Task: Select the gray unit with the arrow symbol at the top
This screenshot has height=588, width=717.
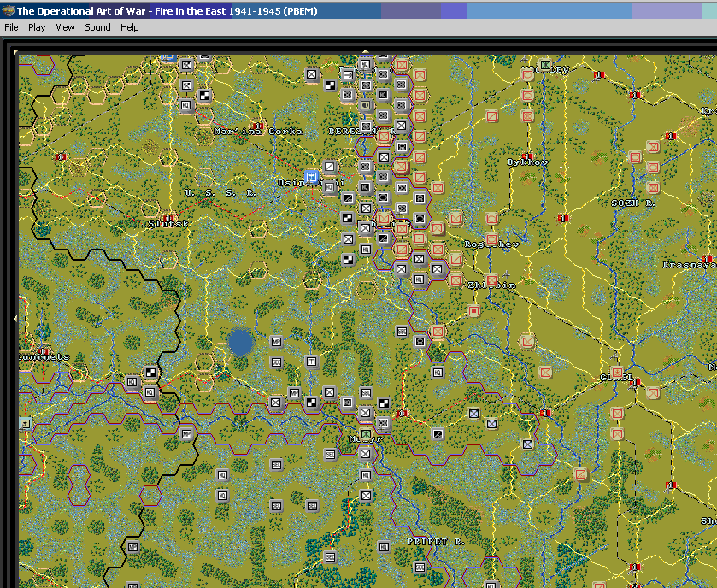Action: coord(348,74)
